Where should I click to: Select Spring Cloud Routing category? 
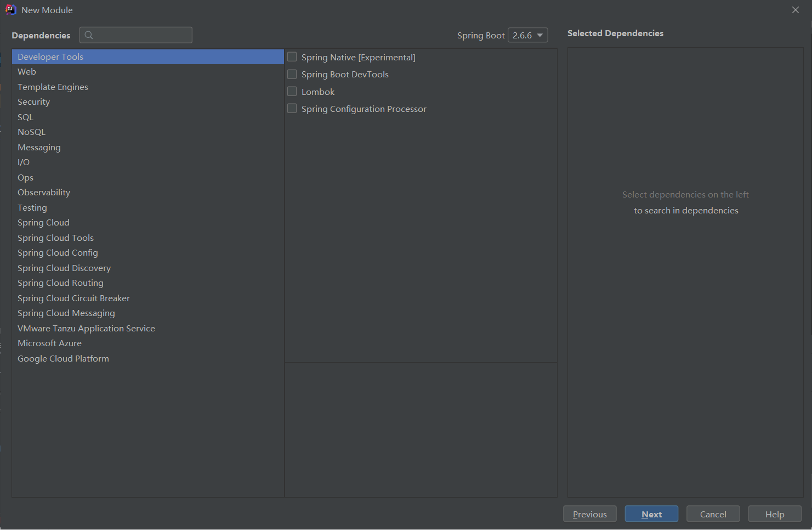(x=148, y=283)
